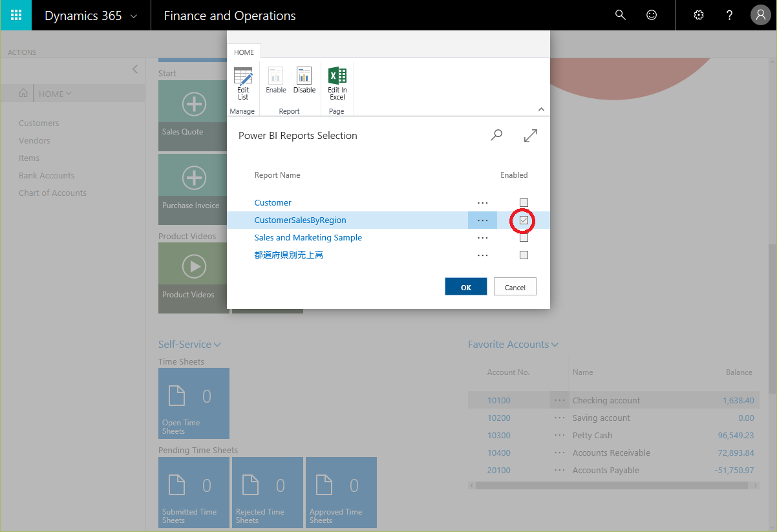Open more options for 都道府県別売上高 report
The width and height of the screenshot is (777, 532).
[482, 255]
